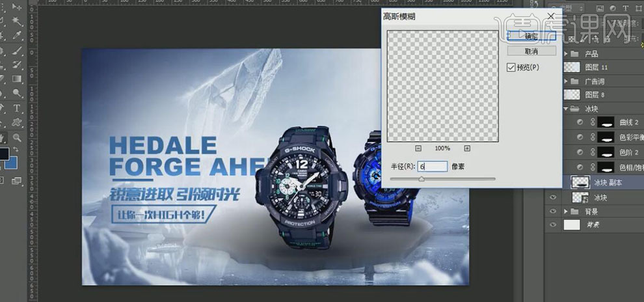Select the Magic Wand tool
Viewport: 644px width, 302px height.
point(17,21)
